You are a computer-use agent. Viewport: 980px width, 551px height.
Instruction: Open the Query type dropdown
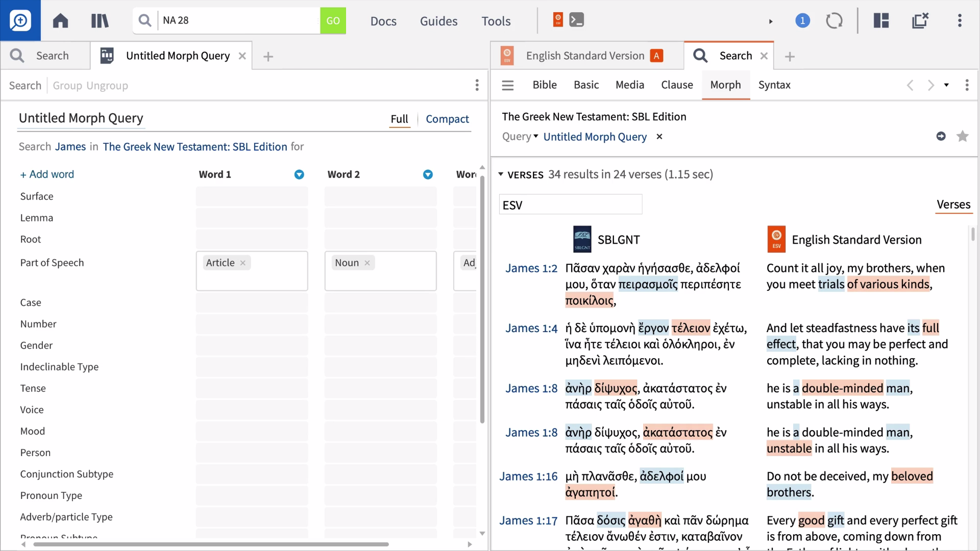[x=520, y=137]
